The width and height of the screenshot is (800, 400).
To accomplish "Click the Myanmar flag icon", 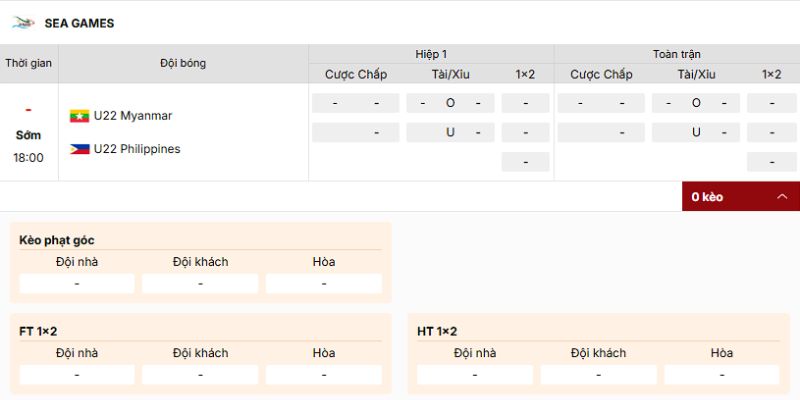I will click(x=79, y=116).
